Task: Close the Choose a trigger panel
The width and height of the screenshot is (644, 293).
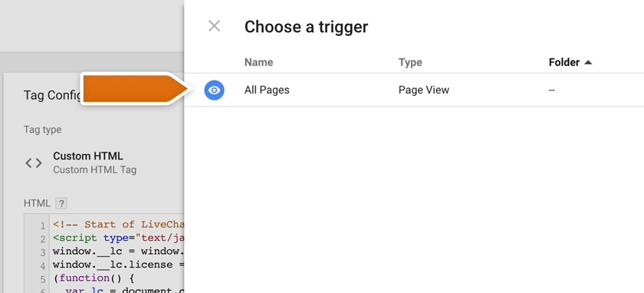Action: 214,26
